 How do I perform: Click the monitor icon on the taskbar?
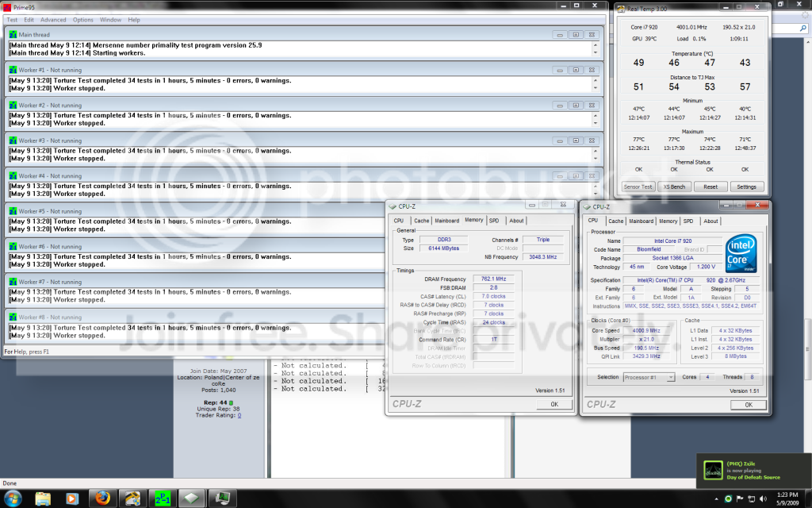click(222, 498)
